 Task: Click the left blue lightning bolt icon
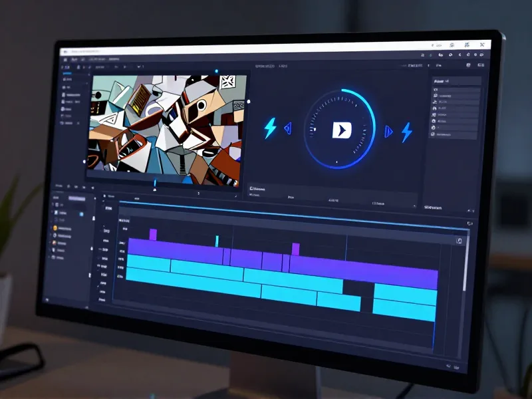click(270, 128)
